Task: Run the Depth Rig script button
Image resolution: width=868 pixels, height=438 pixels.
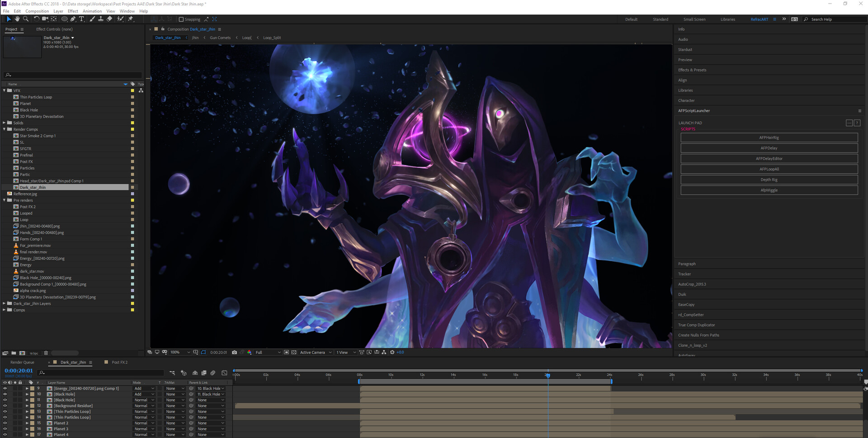Action: 769,180
